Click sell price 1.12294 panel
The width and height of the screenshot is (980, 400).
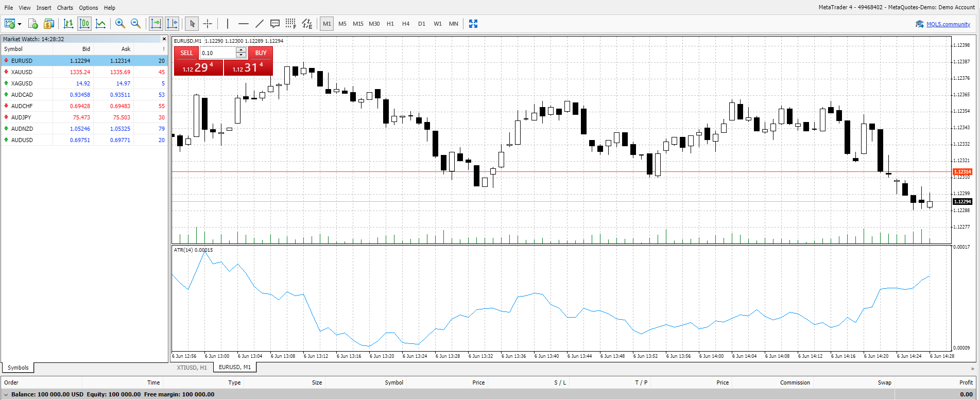198,67
